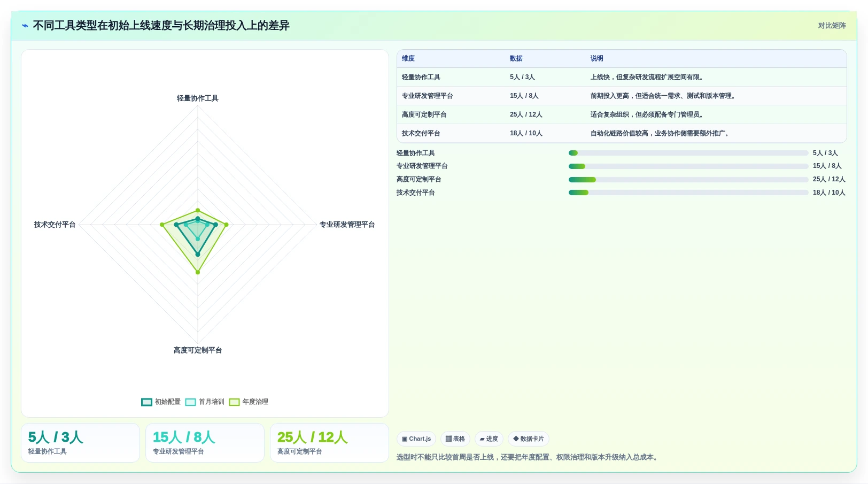This screenshot has height=484, width=868.
Task: Click the 专业研发管理平台 progress bar
Action: (688, 166)
